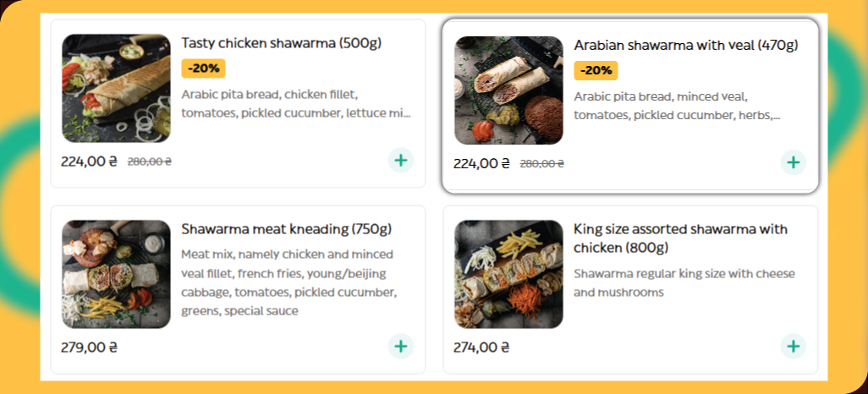Click Shawarma meat kneading (750g) title
Image resolution: width=868 pixels, height=394 pixels.
click(286, 229)
